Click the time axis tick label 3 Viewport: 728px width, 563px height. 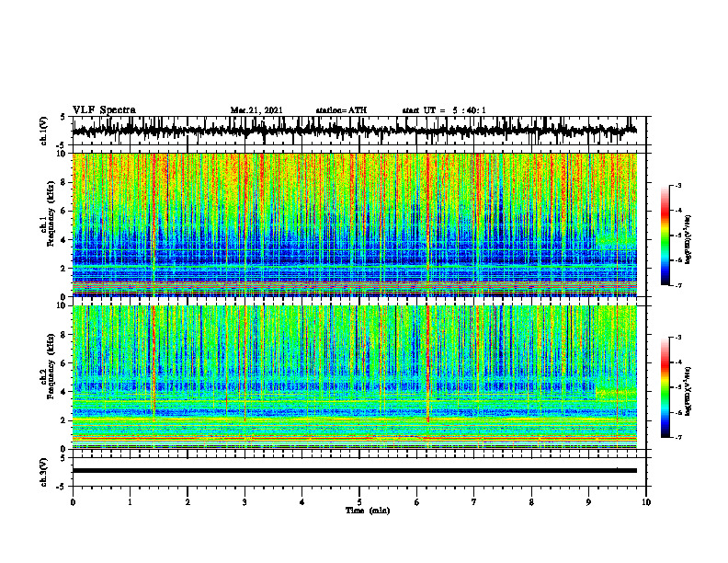245,502
